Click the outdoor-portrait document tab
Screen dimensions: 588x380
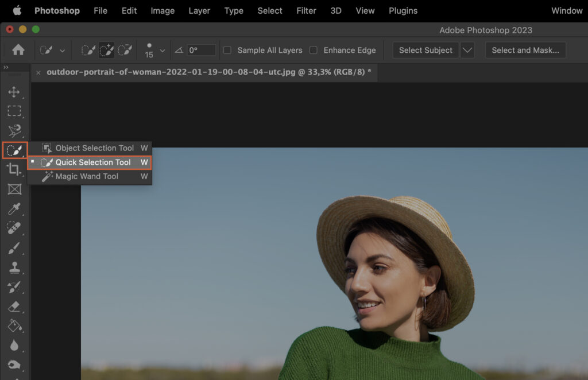click(x=207, y=73)
